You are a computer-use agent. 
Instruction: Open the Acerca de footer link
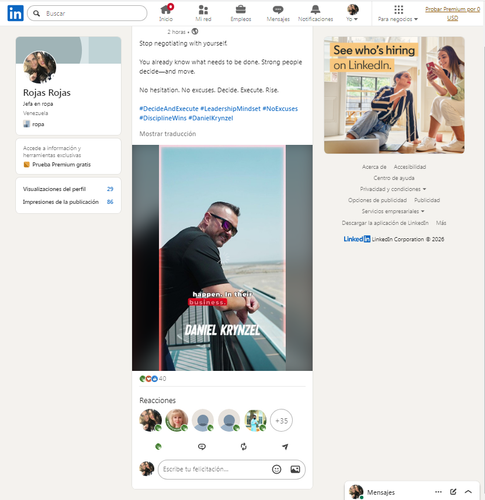tap(374, 167)
